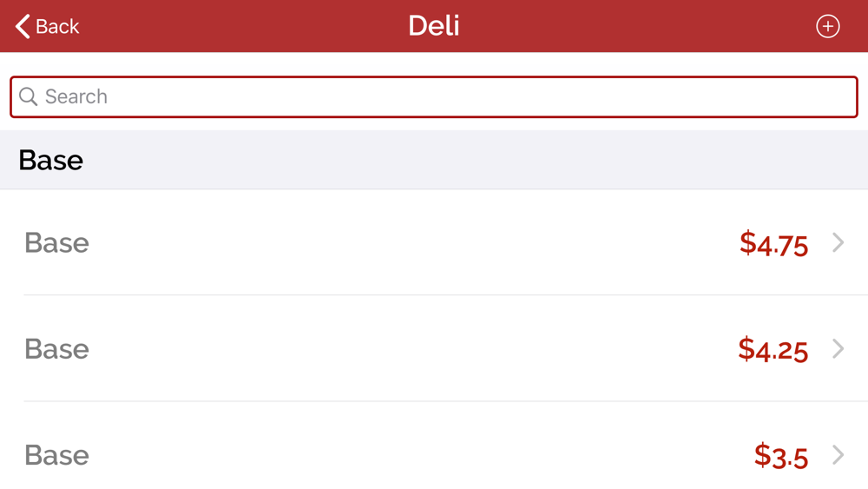Click the $4.25 price label
The image size is (868, 489).
(x=773, y=350)
